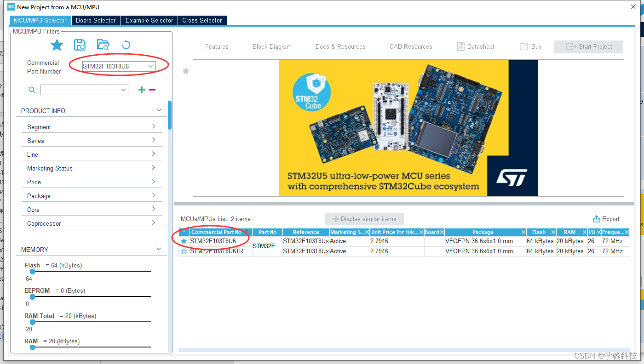Select the STM32F103T8U6TR table row

404,251
